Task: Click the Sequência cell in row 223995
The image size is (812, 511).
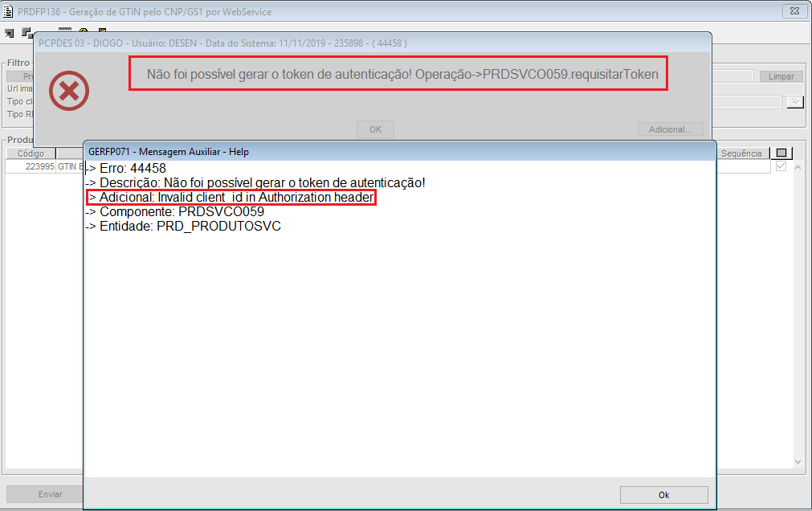Action: tap(744, 166)
